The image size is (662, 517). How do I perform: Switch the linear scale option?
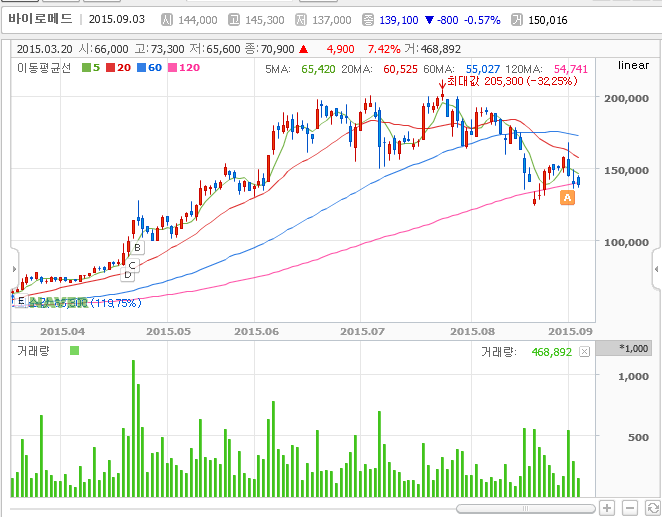(x=633, y=65)
